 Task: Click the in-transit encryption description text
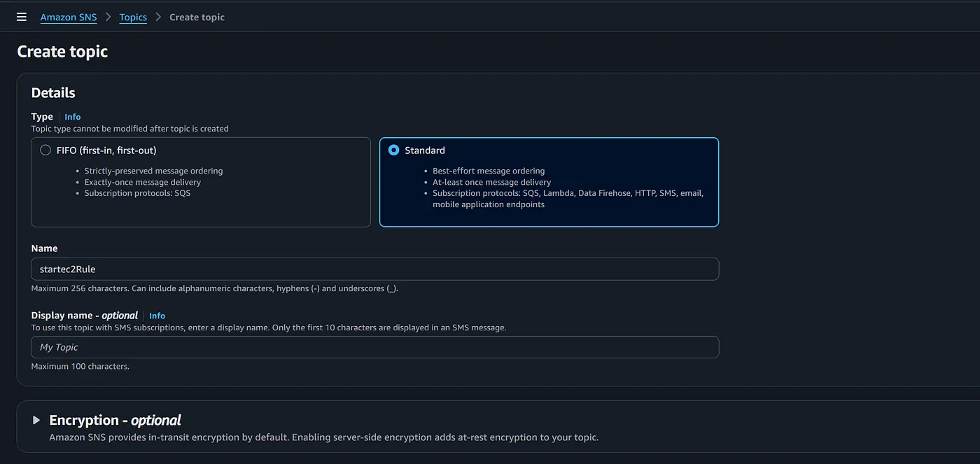324,437
